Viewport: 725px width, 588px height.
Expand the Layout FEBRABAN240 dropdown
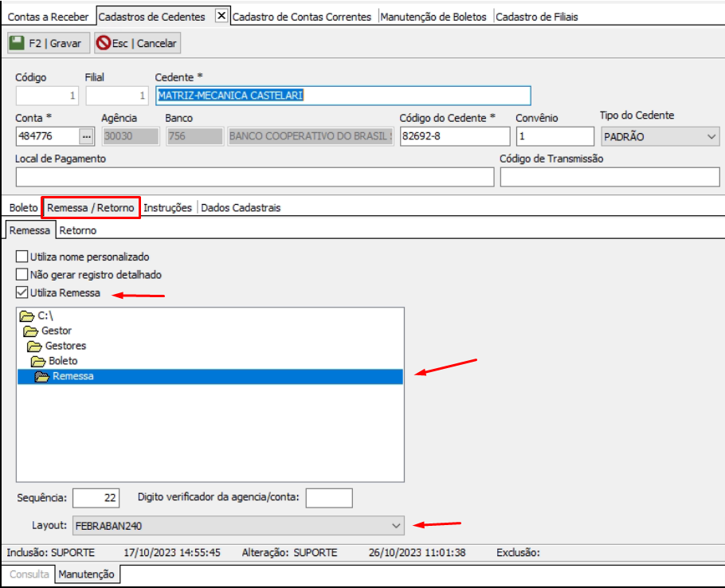pyautogui.click(x=396, y=526)
